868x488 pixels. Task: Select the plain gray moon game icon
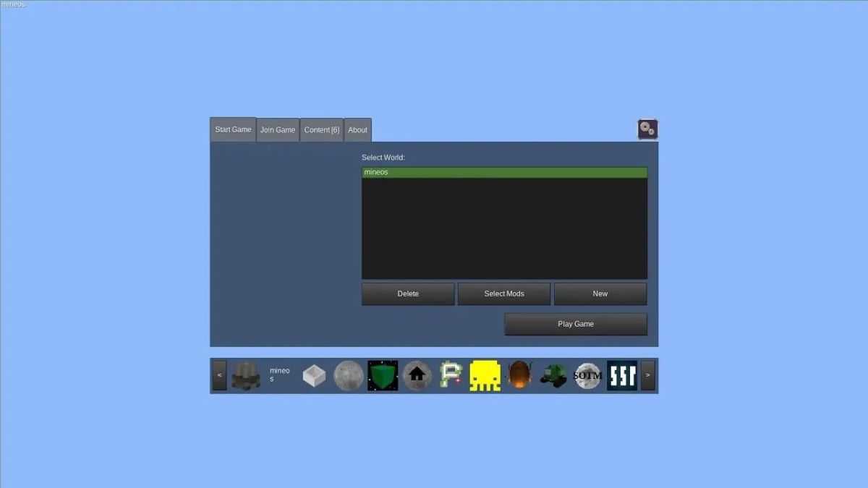pyautogui.click(x=349, y=376)
